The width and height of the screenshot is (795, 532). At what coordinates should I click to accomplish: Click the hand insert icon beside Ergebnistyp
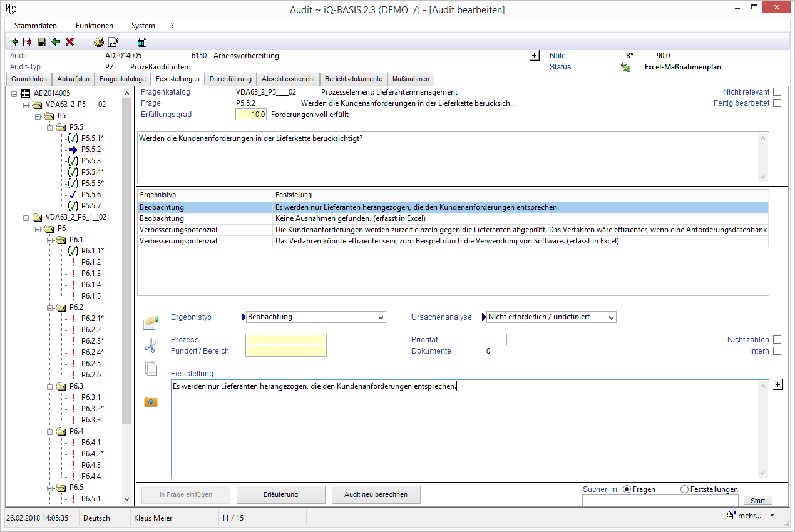(x=150, y=322)
